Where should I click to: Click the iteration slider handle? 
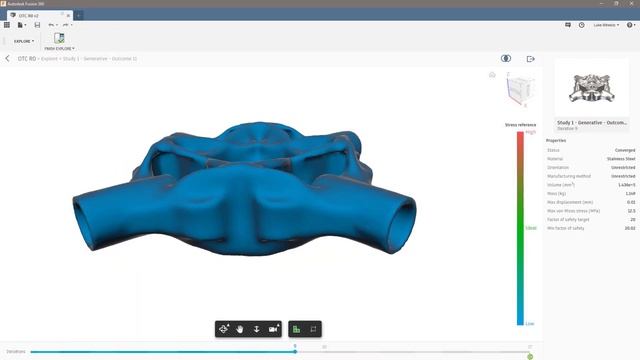point(295,351)
